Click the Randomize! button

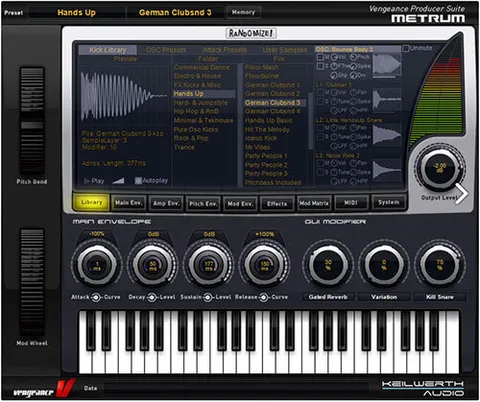(251, 33)
